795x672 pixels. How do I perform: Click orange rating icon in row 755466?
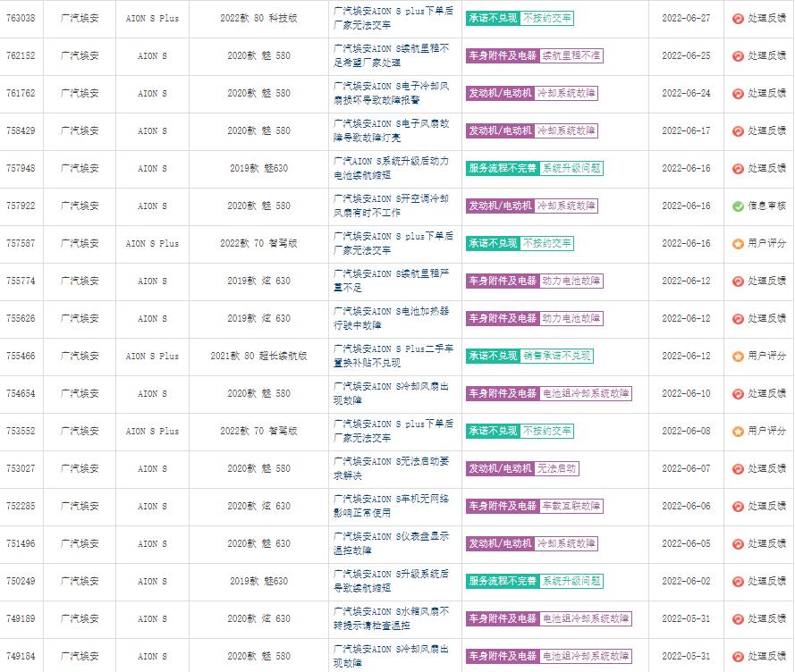pyautogui.click(x=738, y=357)
